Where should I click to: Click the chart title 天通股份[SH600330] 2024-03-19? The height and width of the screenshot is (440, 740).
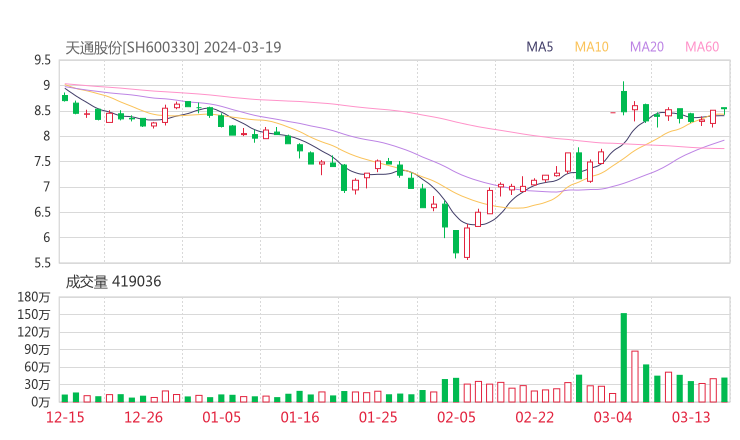tap(173, 47)
